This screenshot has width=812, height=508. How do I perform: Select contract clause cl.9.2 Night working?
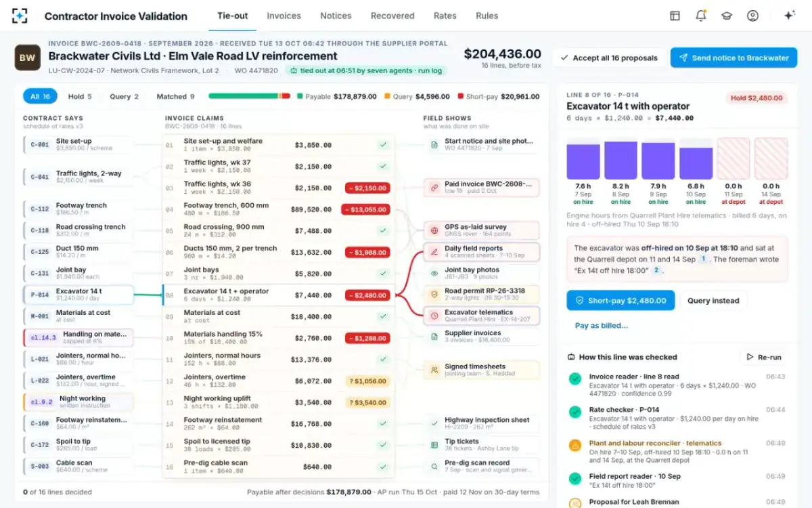pyautogui.click(x=78, y=402)
